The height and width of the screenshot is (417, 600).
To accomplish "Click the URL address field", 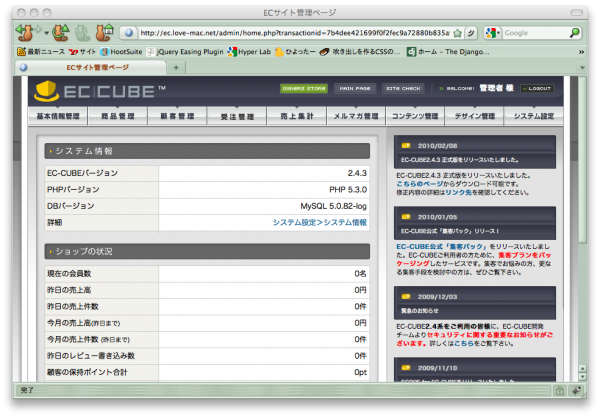I will (295, 33).
